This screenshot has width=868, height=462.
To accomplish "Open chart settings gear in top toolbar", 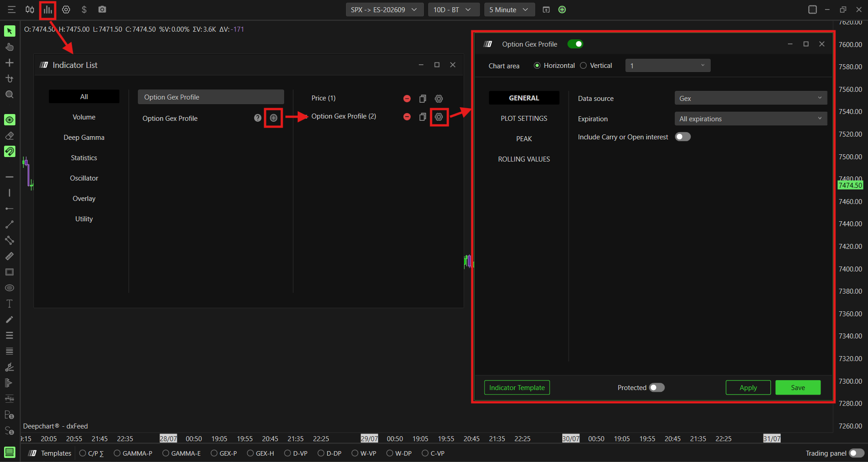I will pos(66,10).
